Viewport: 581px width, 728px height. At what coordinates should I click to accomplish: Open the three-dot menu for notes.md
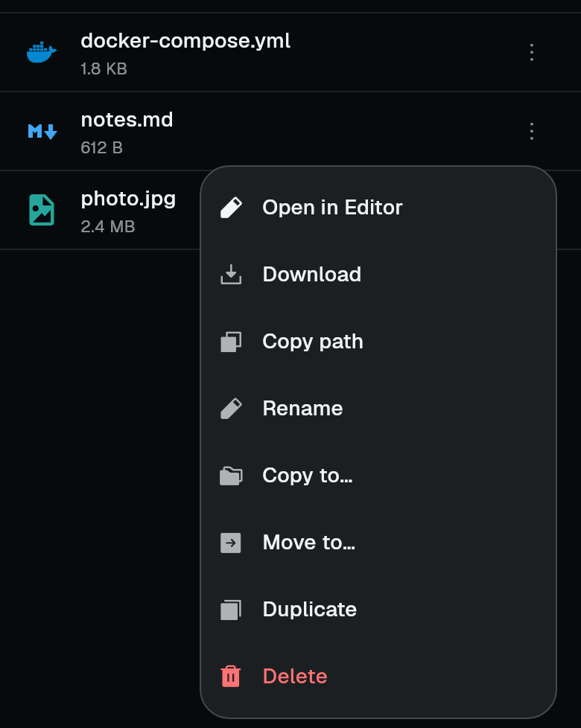(532, 132)
